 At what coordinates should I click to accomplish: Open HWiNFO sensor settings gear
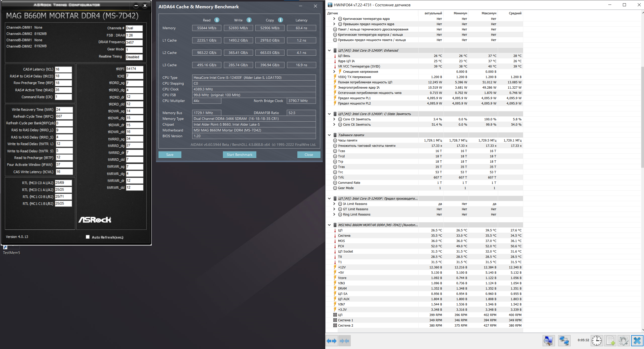pos(624,341)
